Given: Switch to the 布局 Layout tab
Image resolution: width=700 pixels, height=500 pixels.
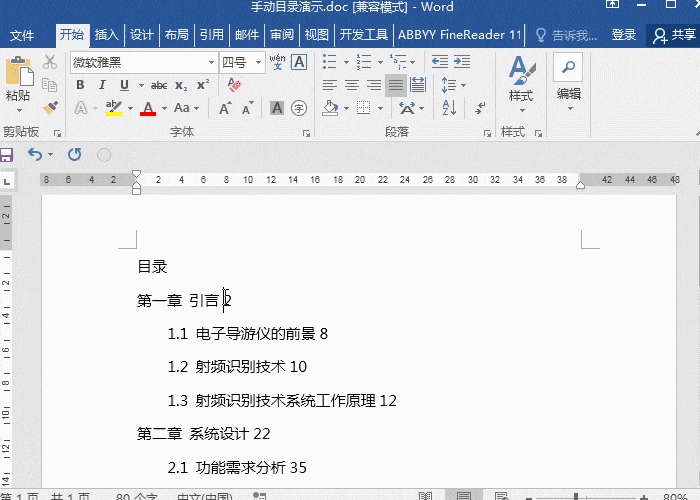Looking at the screenshot, I should coord(176,35).
